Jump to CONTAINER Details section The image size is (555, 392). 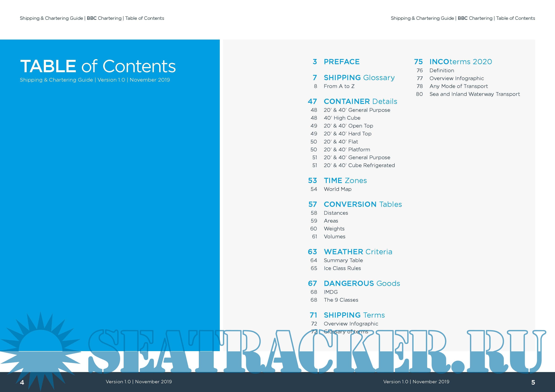pyautogui.click(x=360, y=101)
